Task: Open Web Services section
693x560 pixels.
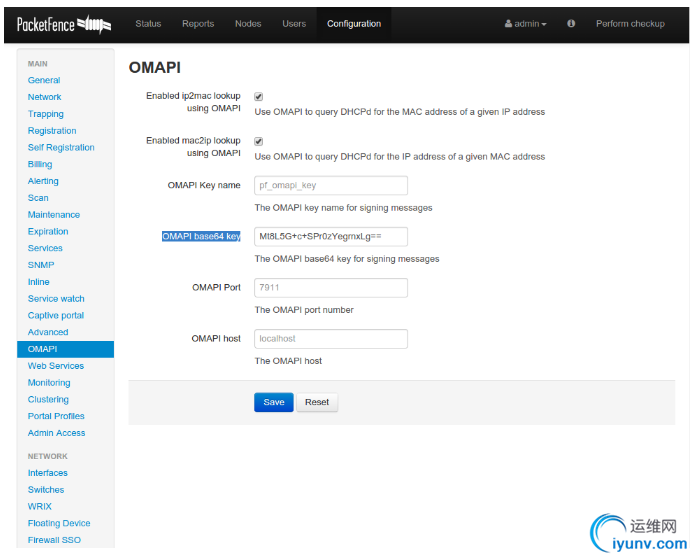Action: click(56, 366)
